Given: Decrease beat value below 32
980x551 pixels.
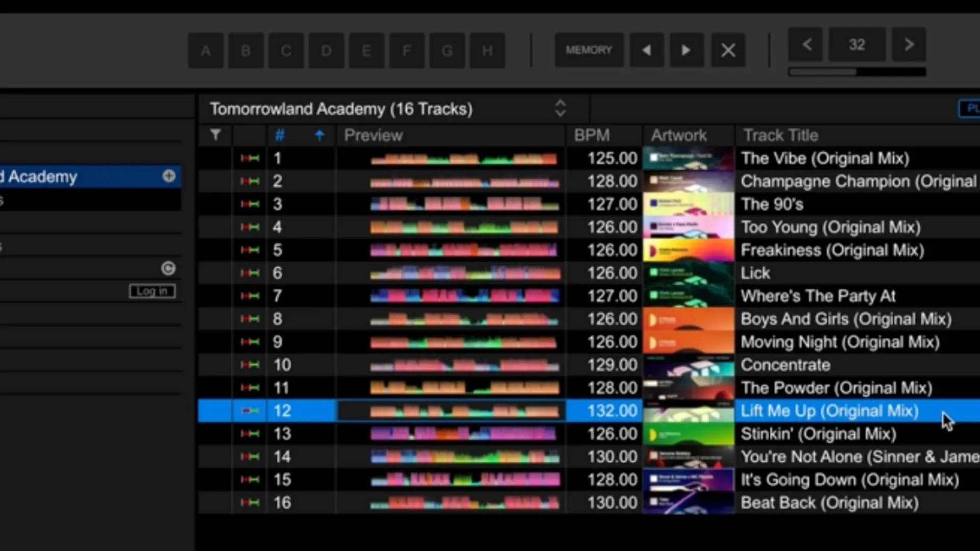Looking at the screenshot, I should [x=806, y=44].
